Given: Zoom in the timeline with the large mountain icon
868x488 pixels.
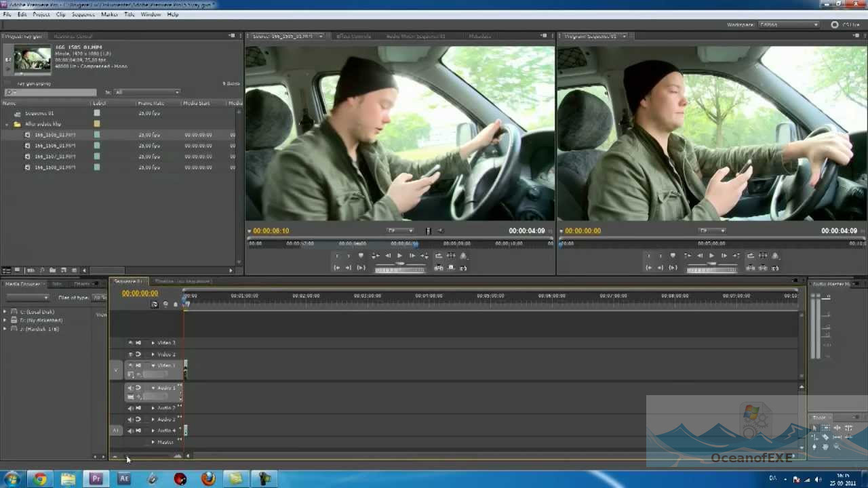Looking at the screenshot, I should (x=178, y=455).
